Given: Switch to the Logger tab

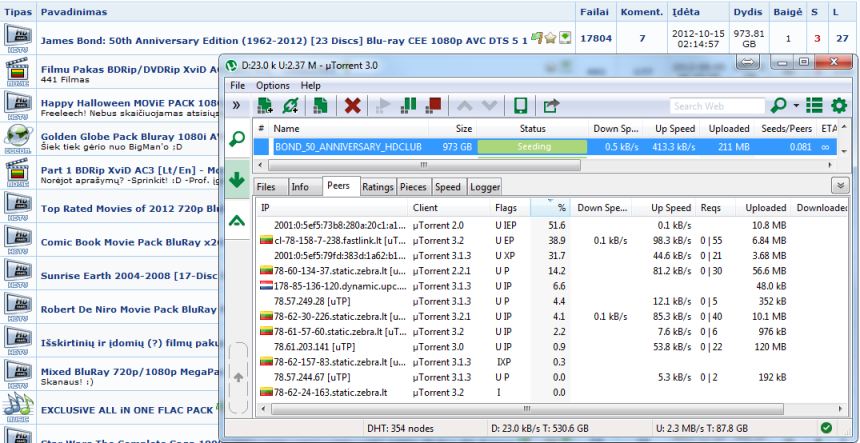Looking at the screenshot, I should click(x=485, y=186).
